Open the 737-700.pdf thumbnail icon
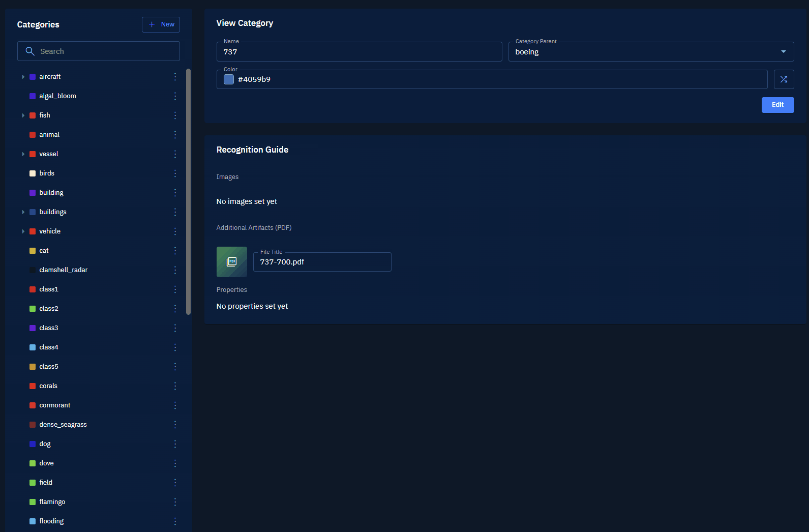This screenshot has height=532, width=809. (232, 262)
